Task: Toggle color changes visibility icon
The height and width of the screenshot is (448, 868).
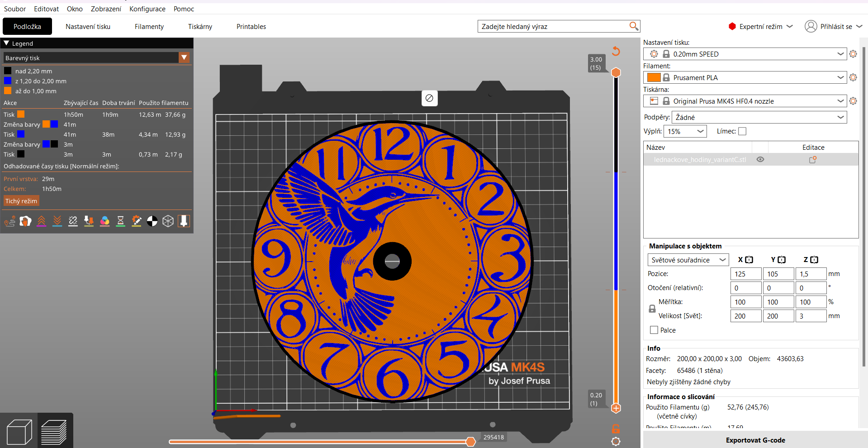Action: pyautogui.click(x=105, y=221)
